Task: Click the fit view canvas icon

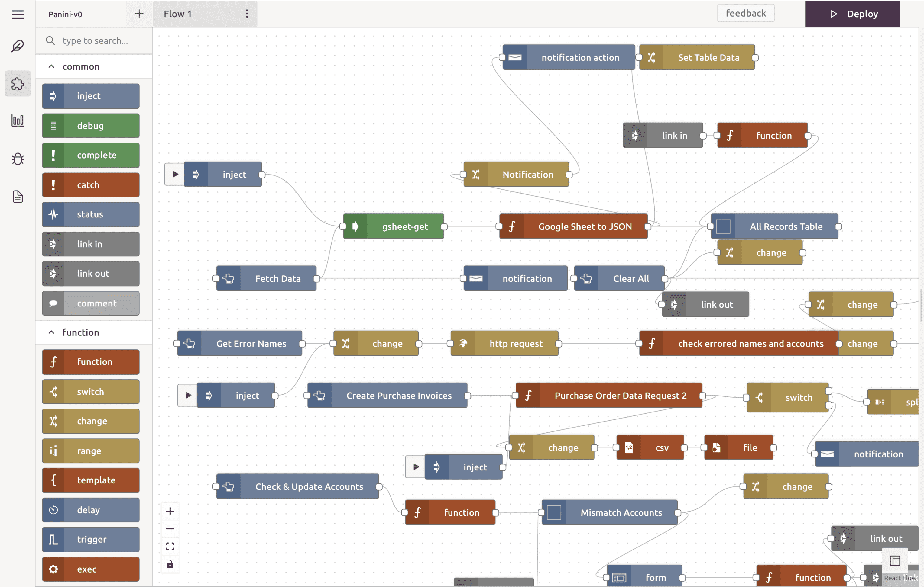Action: coord(170,546)
